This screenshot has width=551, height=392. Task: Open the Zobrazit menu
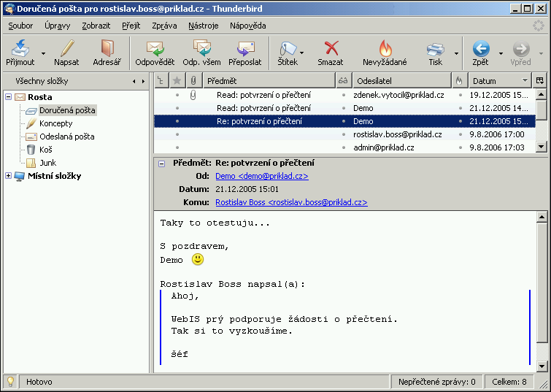(96, 26)
